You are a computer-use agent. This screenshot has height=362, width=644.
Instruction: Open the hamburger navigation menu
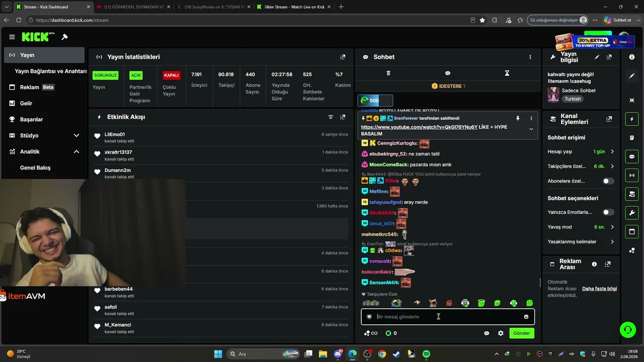point(12,37)
